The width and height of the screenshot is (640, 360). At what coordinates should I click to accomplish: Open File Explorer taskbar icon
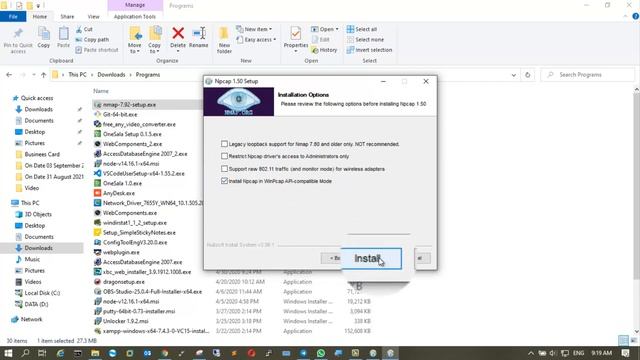[95, 353]
